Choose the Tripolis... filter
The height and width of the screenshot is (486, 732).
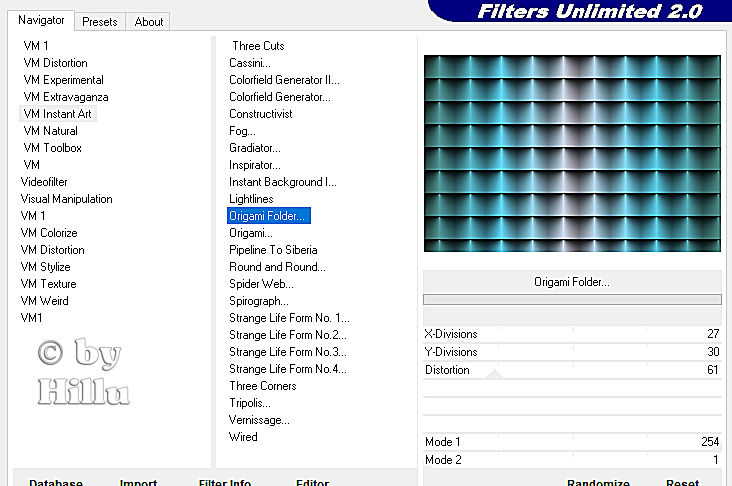tap(250, 403)
